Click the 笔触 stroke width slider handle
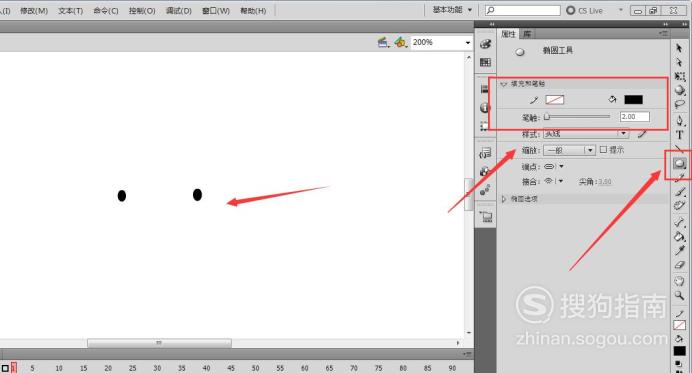This screenshot has width=692, height=373. pyautogui.click(x=547, y=117)
